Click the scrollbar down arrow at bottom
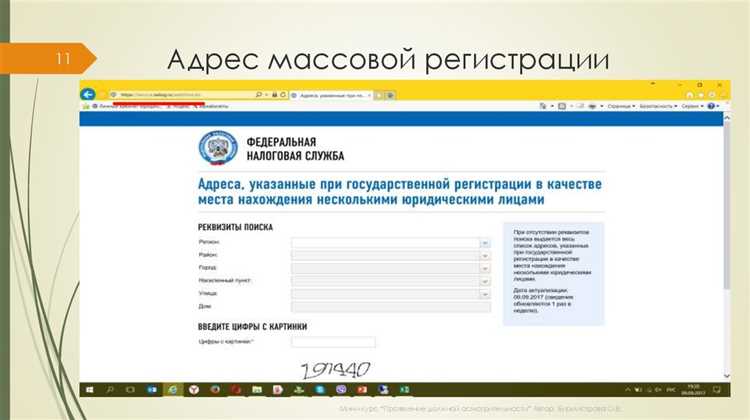Screen dimensions: 750x420 [x=727, y=376]
